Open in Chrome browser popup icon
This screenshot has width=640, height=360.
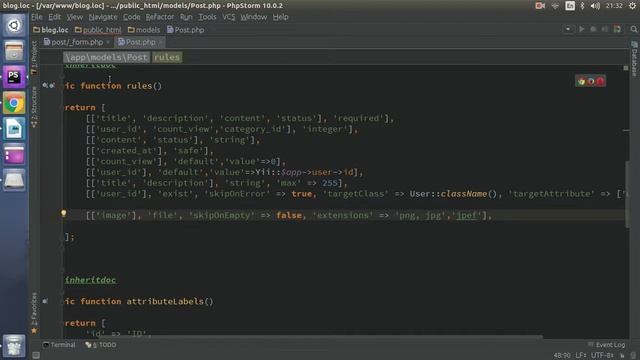click(x=581, y=81)
